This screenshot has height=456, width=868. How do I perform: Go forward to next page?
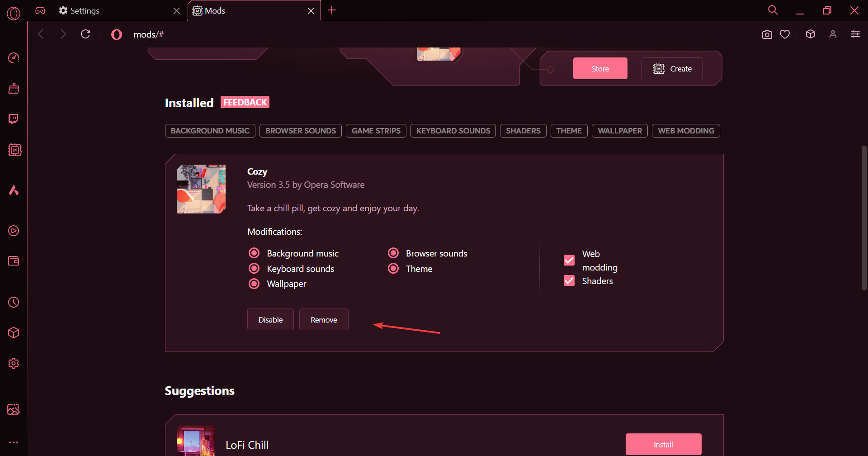point(63,34)
